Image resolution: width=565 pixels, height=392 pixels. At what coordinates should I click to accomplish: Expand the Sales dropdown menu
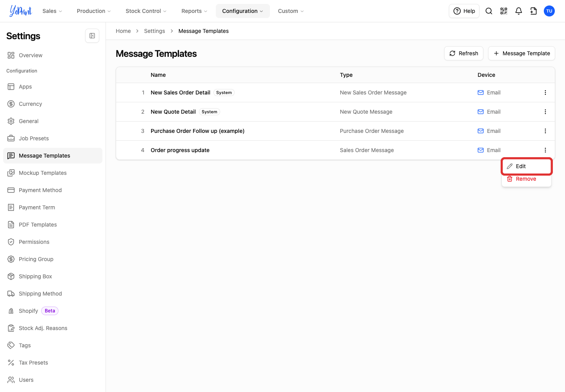pos(52,11)
